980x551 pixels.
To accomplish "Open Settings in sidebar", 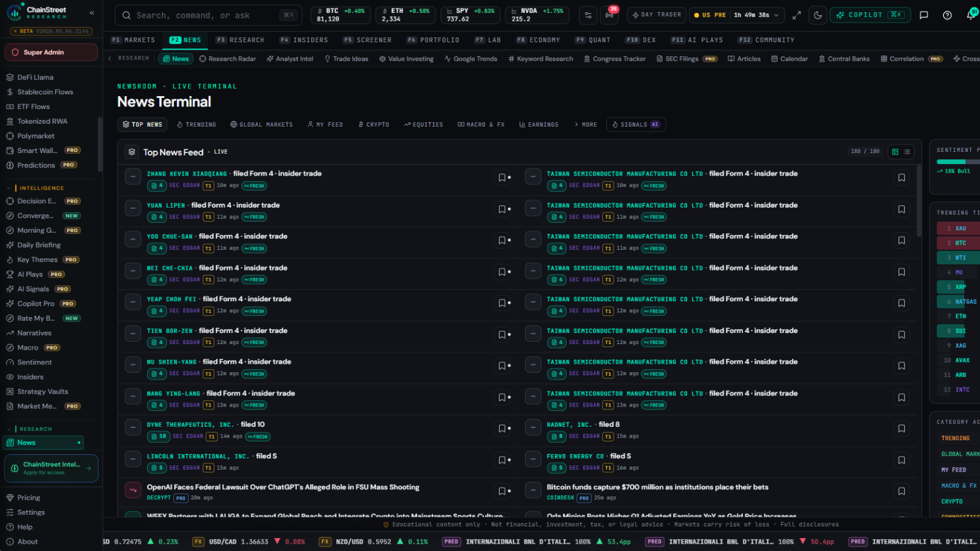I will 31,513.
